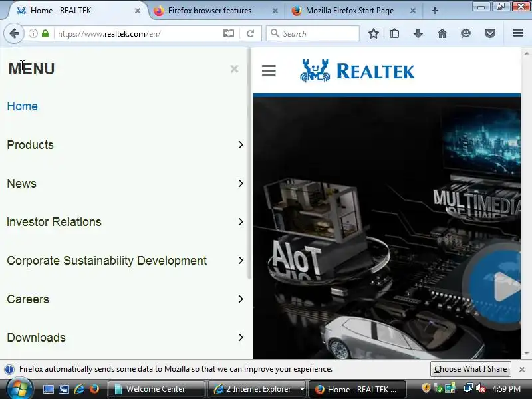Close the Firefox browser features tab
The image size is (532, 399).
click(x=275, y=11)
